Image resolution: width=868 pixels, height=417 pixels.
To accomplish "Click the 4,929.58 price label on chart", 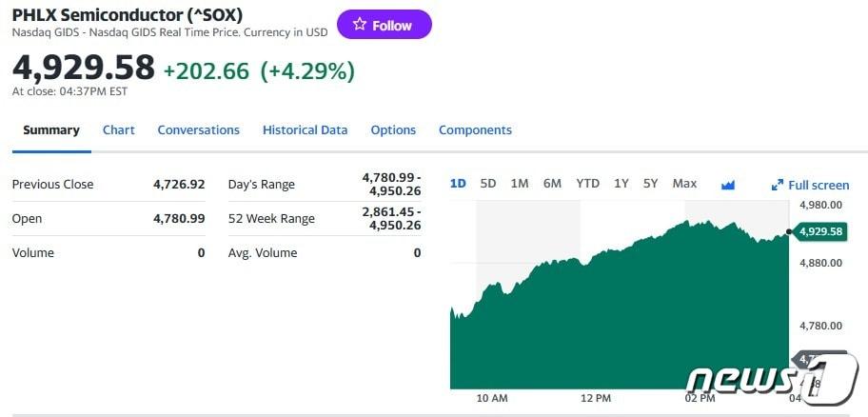I will click(x=819, y=231).
